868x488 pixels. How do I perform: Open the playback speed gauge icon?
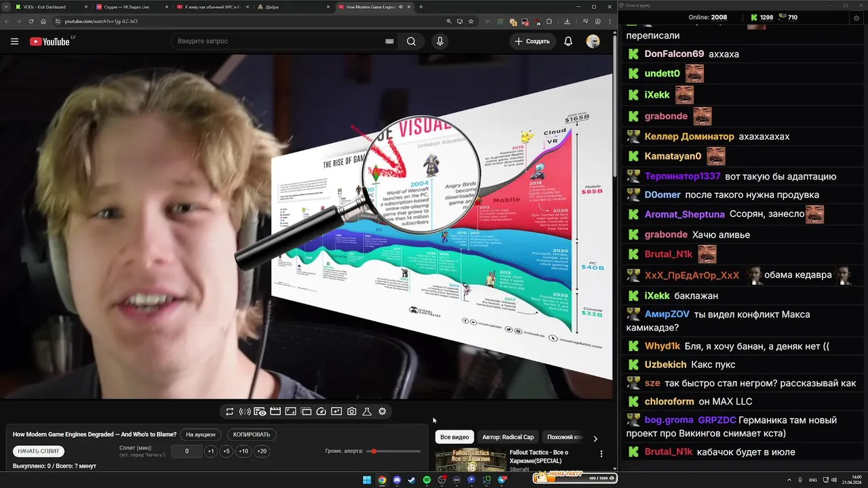click(321, 411)
